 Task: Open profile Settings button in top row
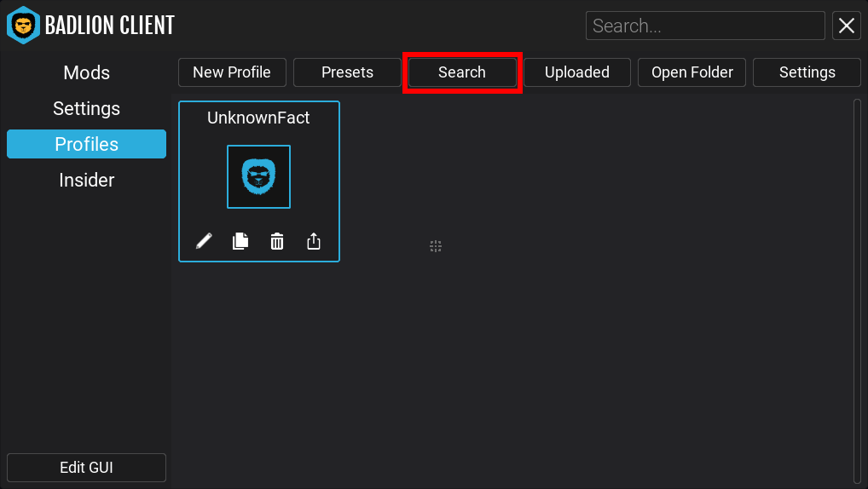click(x=807, y=72)
